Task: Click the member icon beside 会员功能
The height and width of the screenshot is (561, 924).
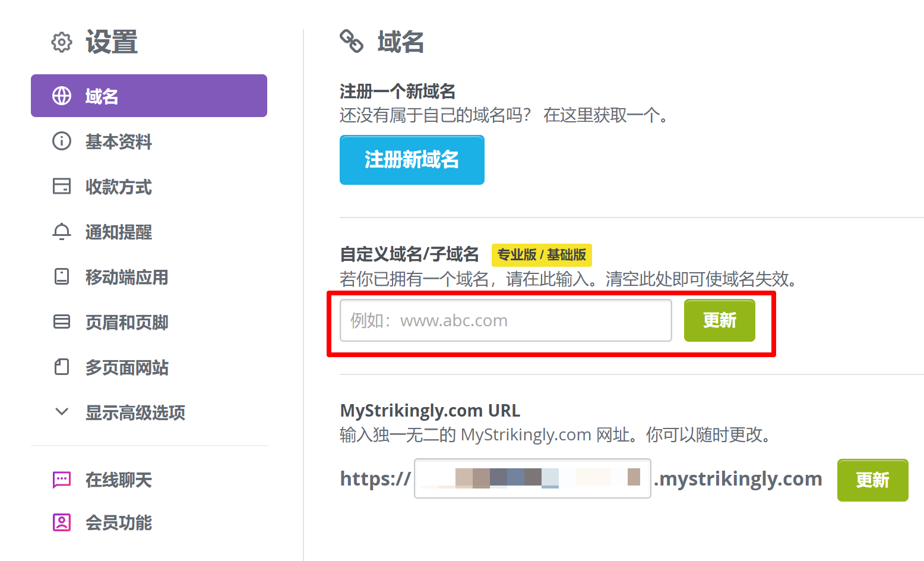Action: click(x=62, y=522)
